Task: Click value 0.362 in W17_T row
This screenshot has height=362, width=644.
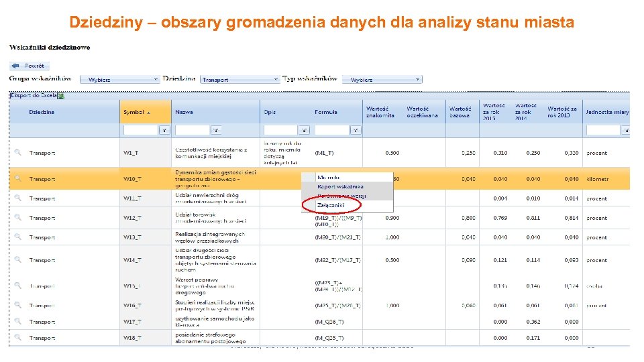Action: coord(533,322)
